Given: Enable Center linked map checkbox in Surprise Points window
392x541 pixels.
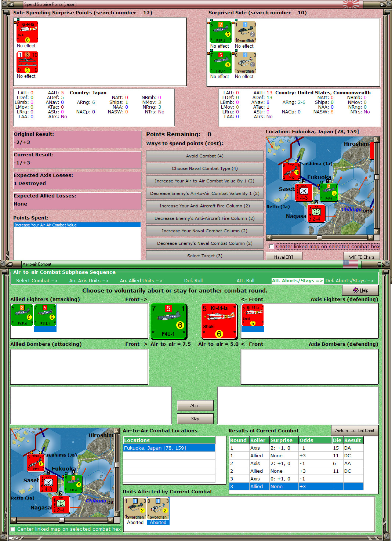Looking at the screenshot, I should point(272,247).
